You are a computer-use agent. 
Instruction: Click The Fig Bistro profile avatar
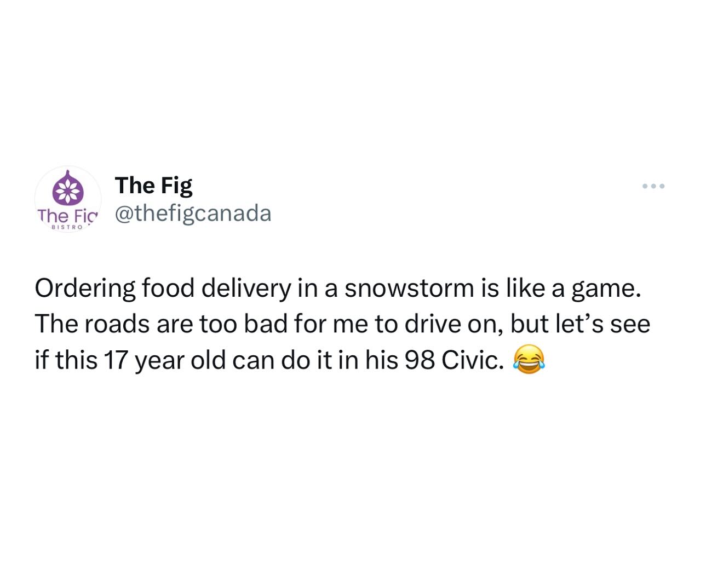(68, 199)
